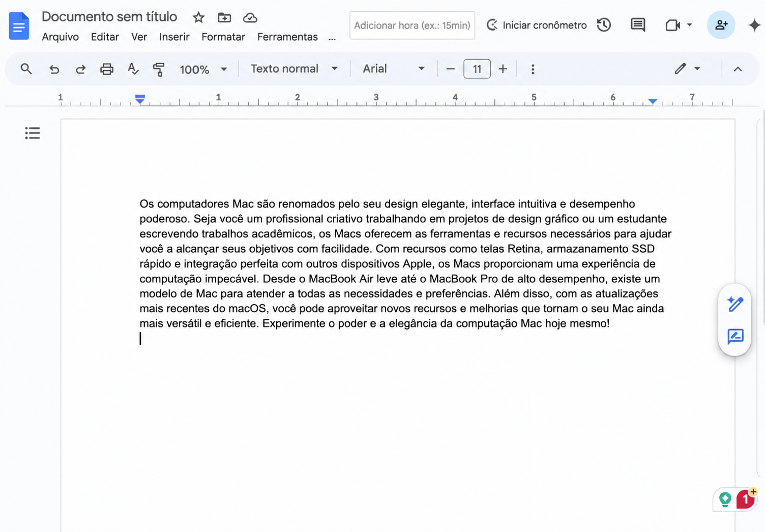Viewport: 765px width, 532px height.
Task: Open the comments history icon
Action: [x=638, y=25]
